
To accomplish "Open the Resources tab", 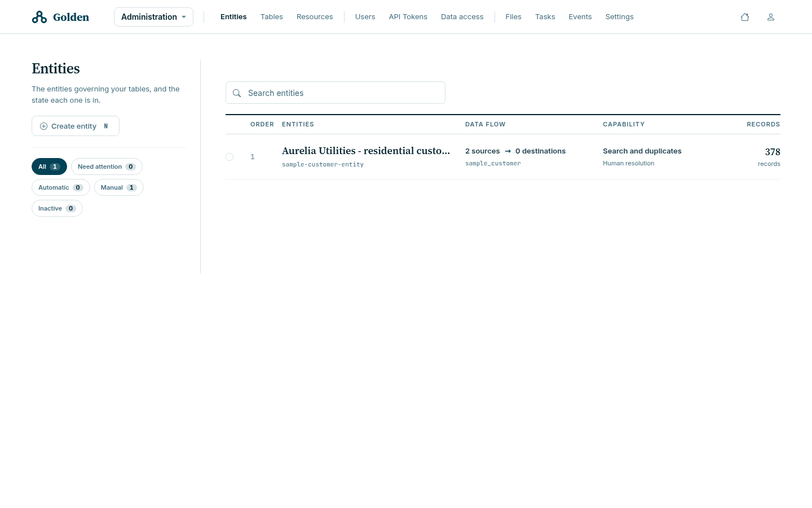I will (315, 17).
